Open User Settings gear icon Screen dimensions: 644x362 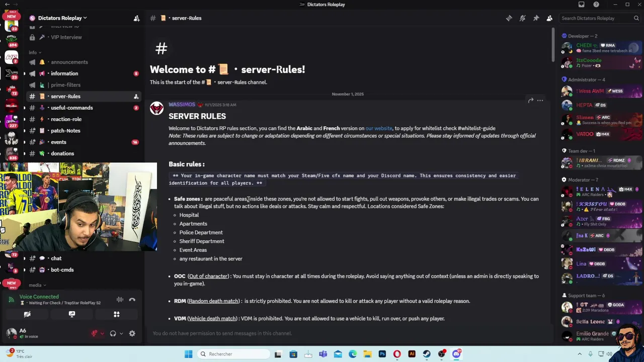click(x=132, y=333)
